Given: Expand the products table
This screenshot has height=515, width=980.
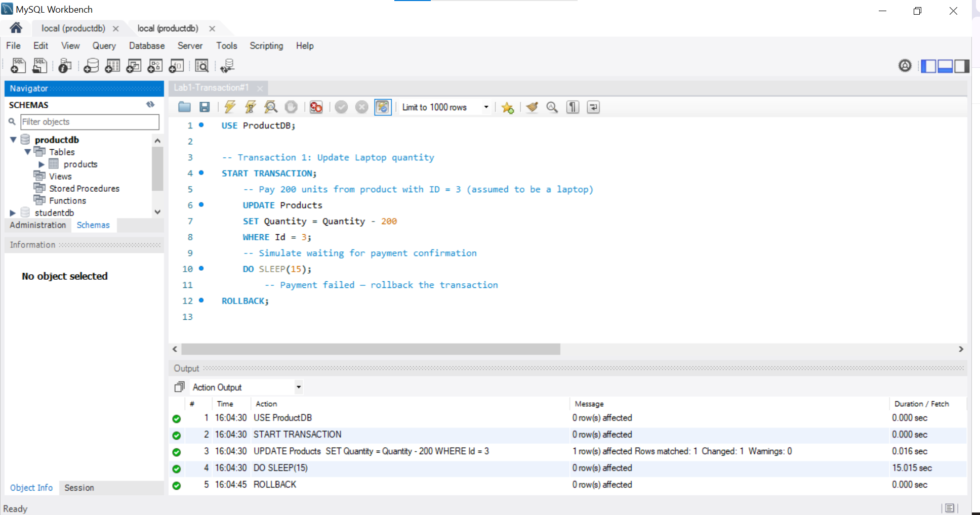Looking at the screenshot, I should (x=42, y=164).
